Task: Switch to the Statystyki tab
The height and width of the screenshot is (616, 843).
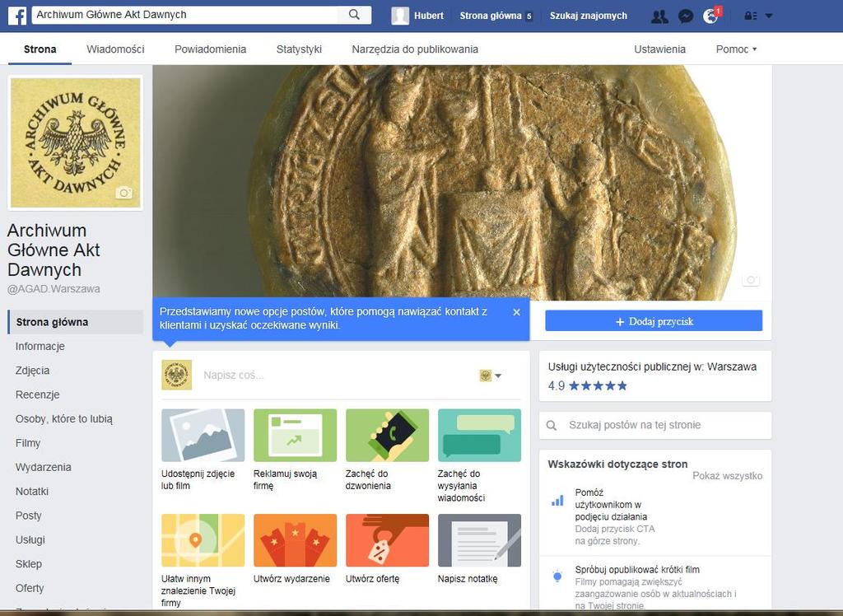Action: 299,49
